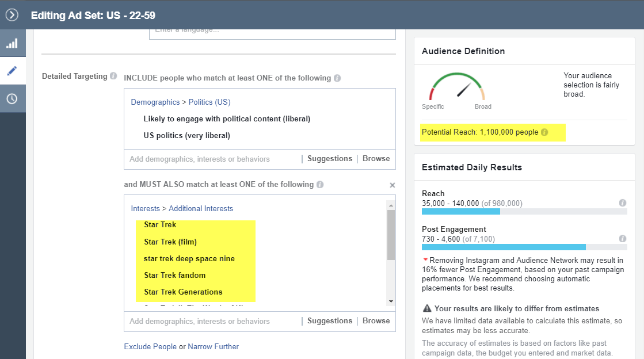Click info icon for estimated Reach
This screenshot has width=644, height=359.
tap(623, 203)
